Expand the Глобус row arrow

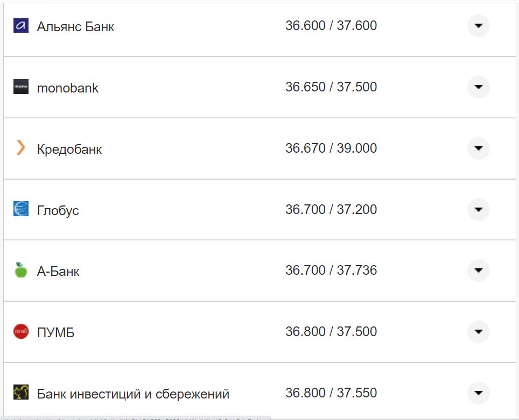(x=478, y=209)
